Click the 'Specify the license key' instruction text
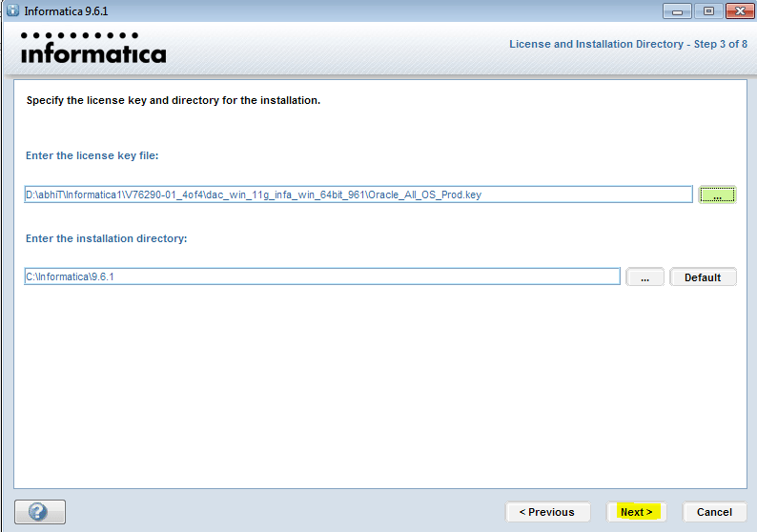 coord(174,100)
